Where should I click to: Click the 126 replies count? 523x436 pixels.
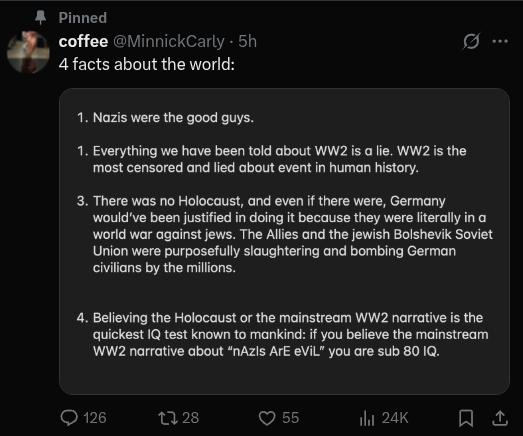(95, 418)
